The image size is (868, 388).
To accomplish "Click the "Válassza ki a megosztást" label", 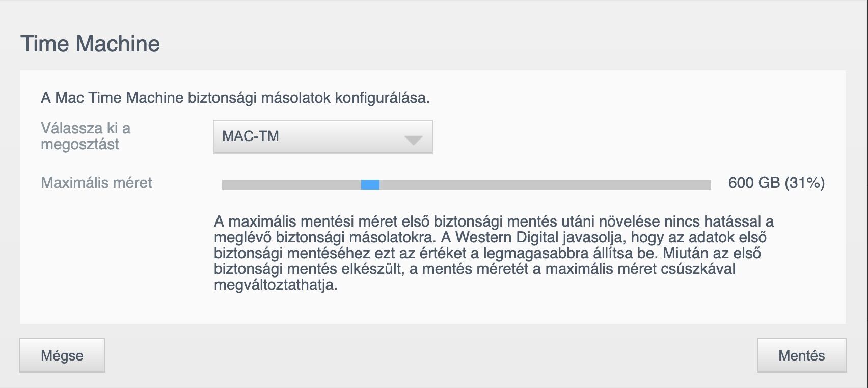I will point(86,136).
